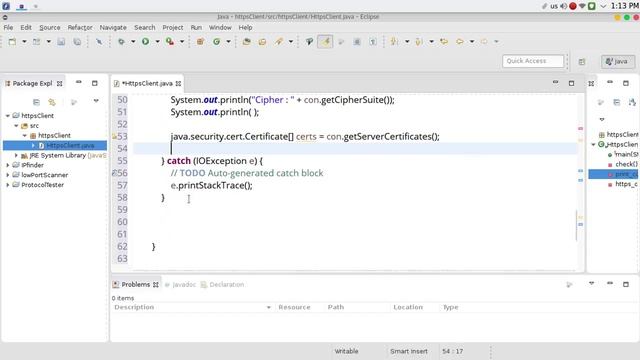The image size is (640, 360).
Task: Open the Debug configurations dropdown arrow
Action: 133,42
